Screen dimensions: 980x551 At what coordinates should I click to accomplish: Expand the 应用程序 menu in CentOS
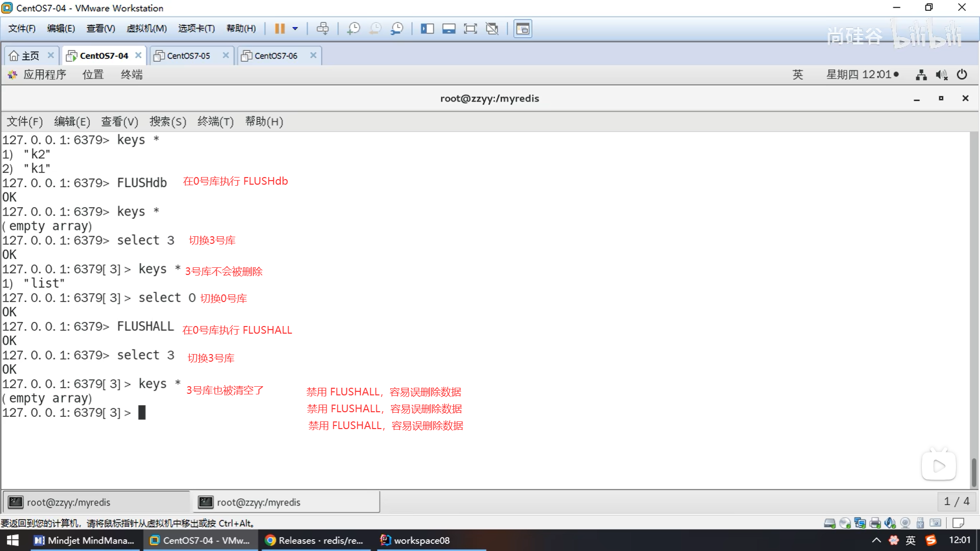click(44, 75)
